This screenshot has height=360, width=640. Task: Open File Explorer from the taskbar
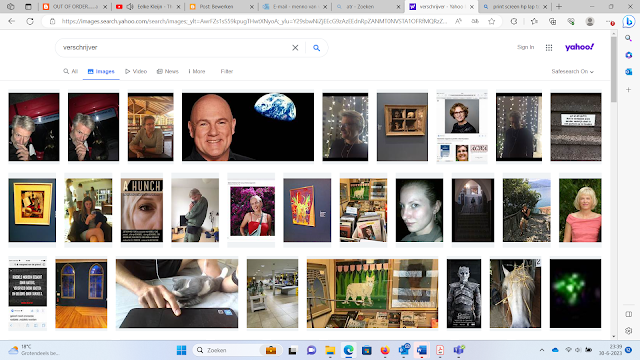(330, 350)
